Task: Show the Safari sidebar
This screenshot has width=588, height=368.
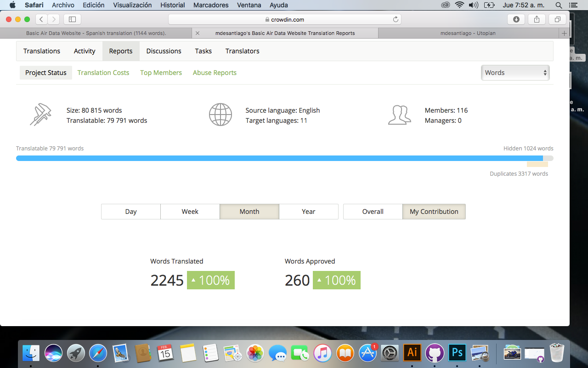Action: 72,19
